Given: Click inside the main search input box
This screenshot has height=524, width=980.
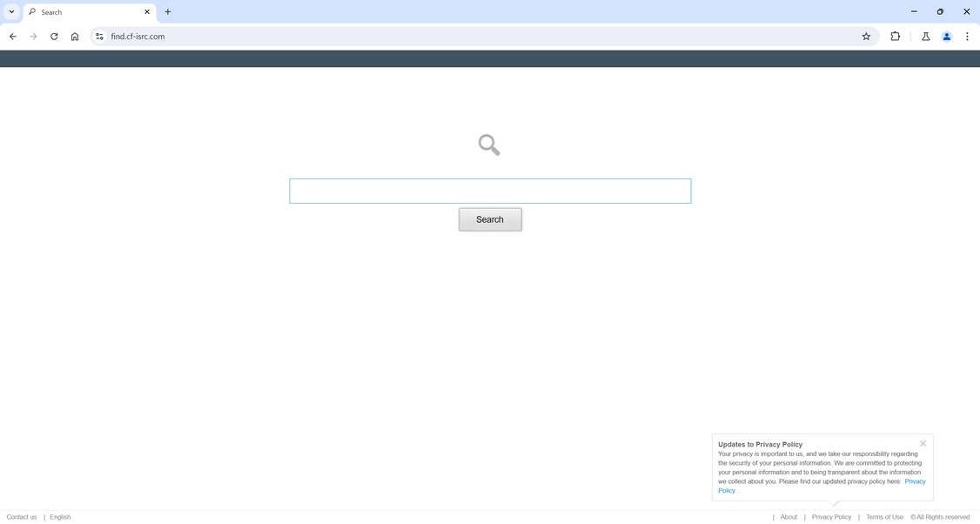Looking at the screenshot, I should pos(490,191).
